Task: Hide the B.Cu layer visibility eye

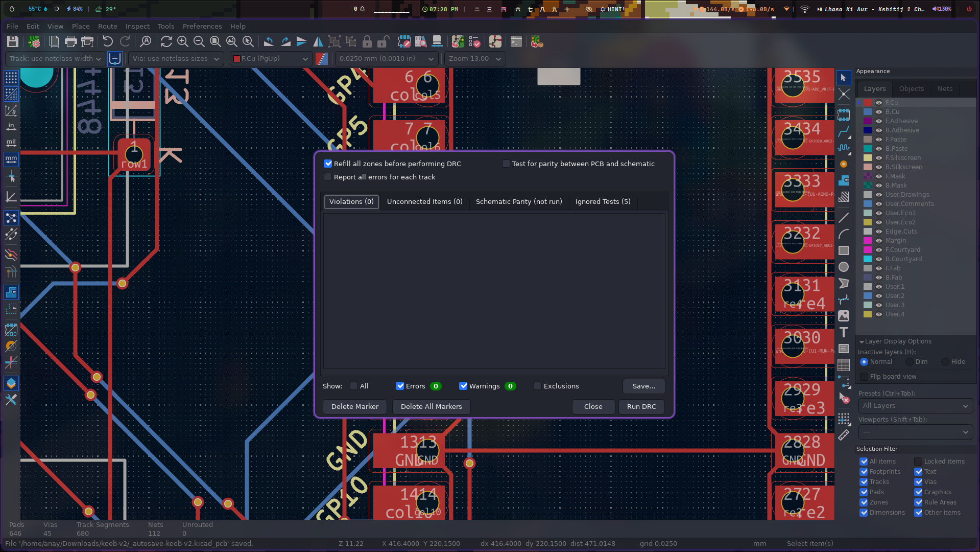Action: click(x=879, y=112)
